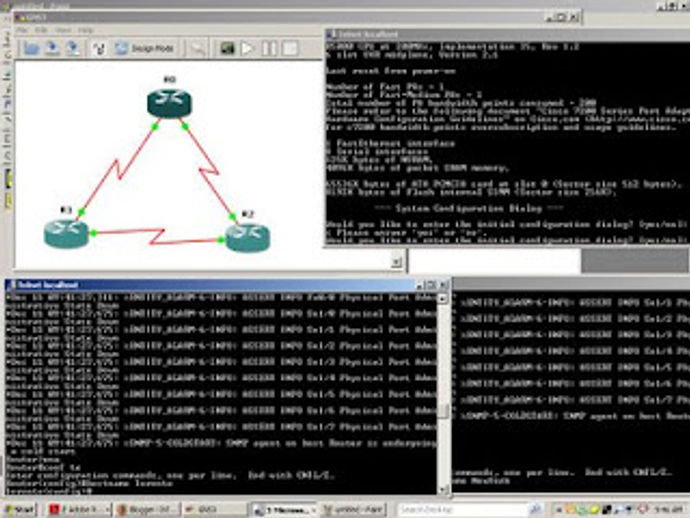
Task: Click the serial link between R1 and R2
Action: pyautogui.click(x=157, y=236)
